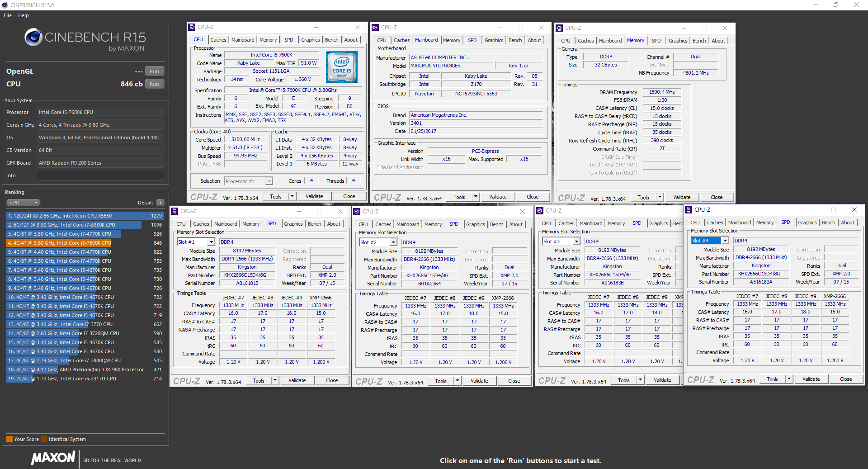
Task: Open the Help menu in Cinebench
Action: 24,15
